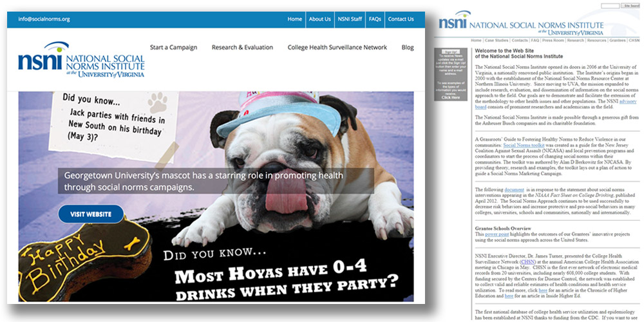Open Contact Us in the top bar
The width and height of the screenshot is (644, 322).
click(401, 19)
